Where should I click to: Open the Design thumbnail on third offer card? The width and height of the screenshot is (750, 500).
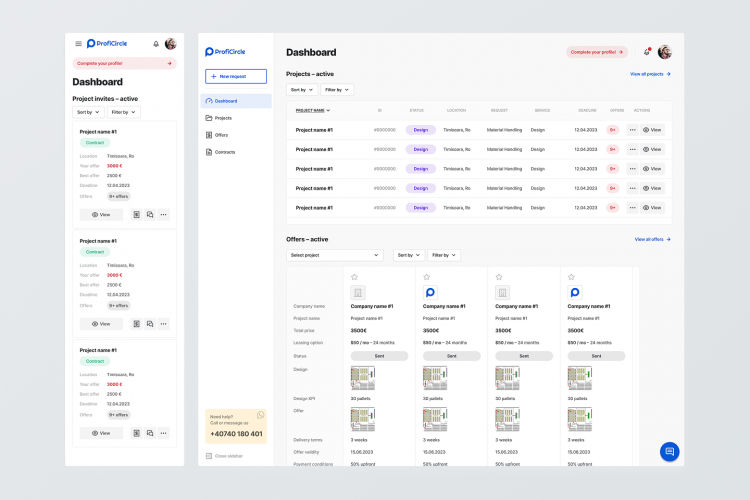click(x=507, y=378)
